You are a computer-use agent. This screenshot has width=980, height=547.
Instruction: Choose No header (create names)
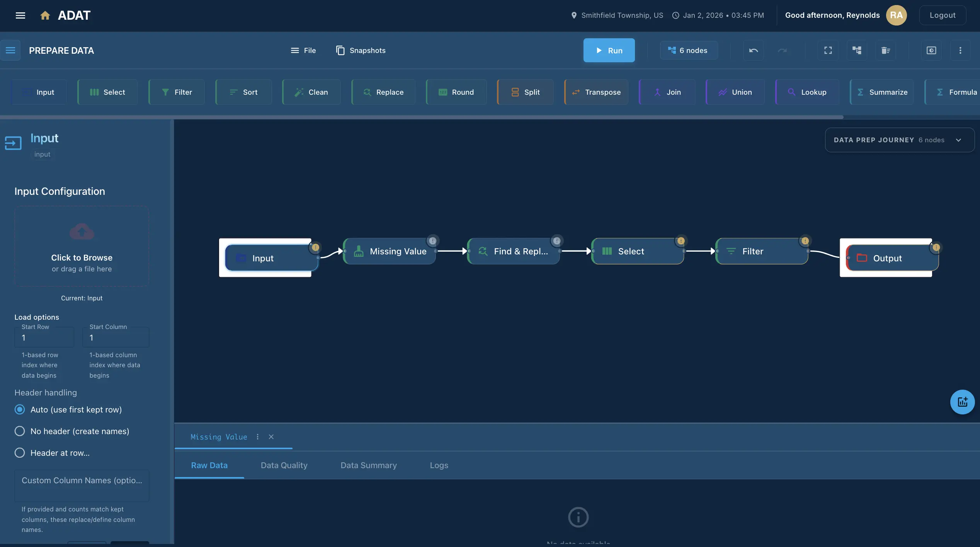click(x=20, y=431)
